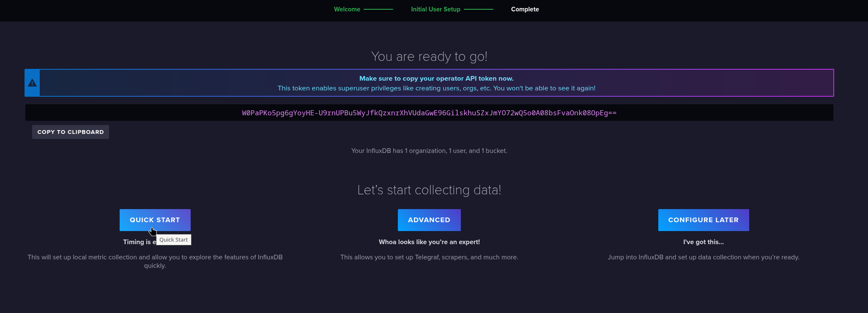Click the 'Whoa looks like you're an expert!' text
The width and height of the screenshot is (868, 313).
(x=429, y=242)
